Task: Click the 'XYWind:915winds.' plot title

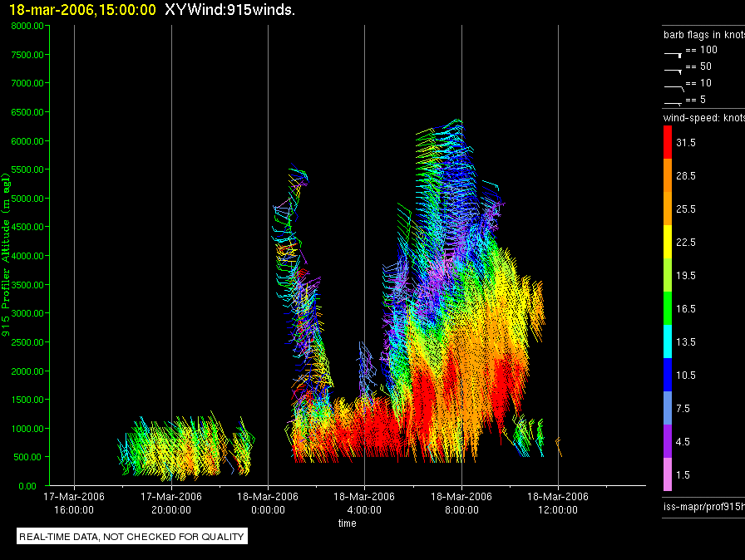Action: (230, 9)
